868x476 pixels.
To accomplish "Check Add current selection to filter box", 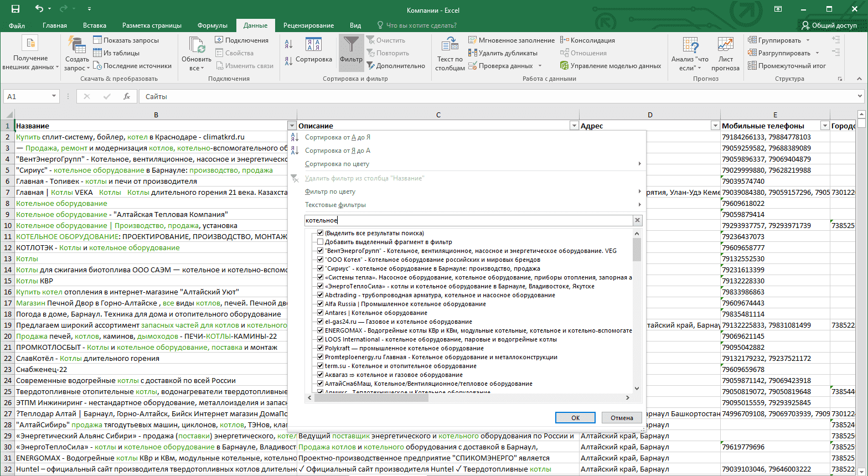I will point(321,242).
